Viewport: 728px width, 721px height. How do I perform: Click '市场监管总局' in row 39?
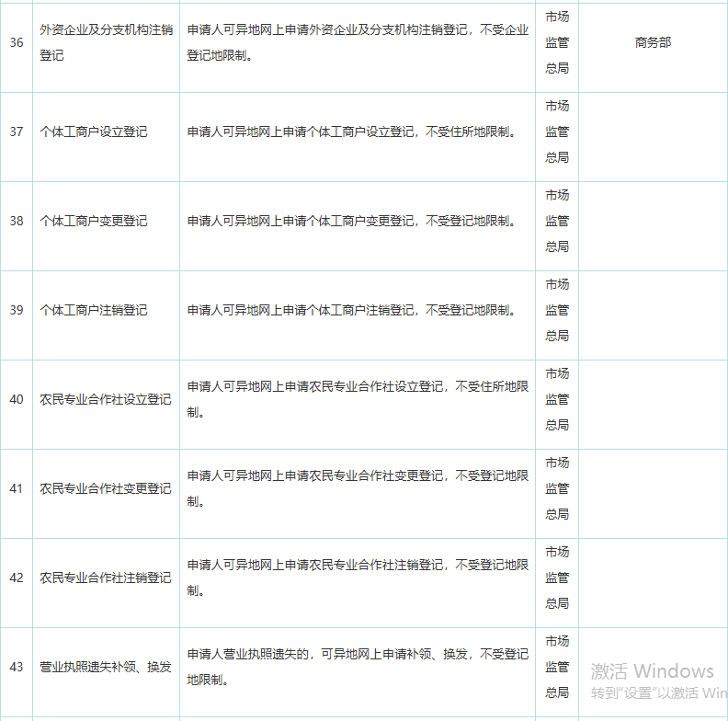tap(557, 310)
